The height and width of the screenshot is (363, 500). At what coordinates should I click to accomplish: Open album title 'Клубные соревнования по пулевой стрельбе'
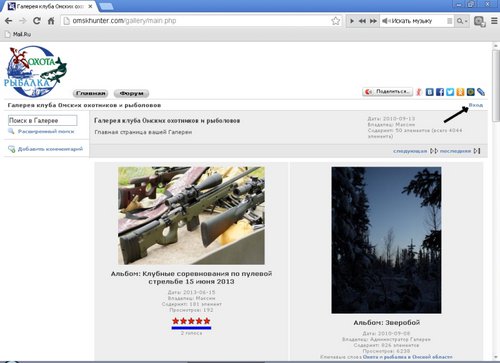(x=191, y=277)
